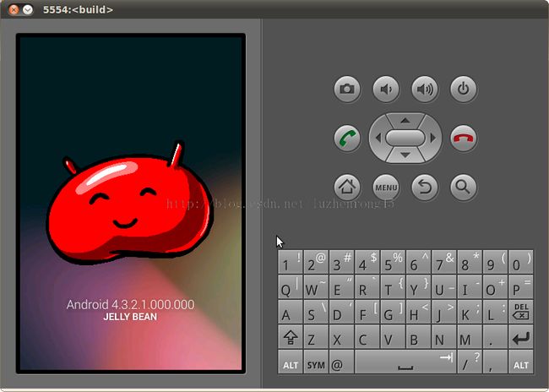The width and height of the screenshot is (549, 392).
Task: Click the A key
Action: [x=291, y=312]
